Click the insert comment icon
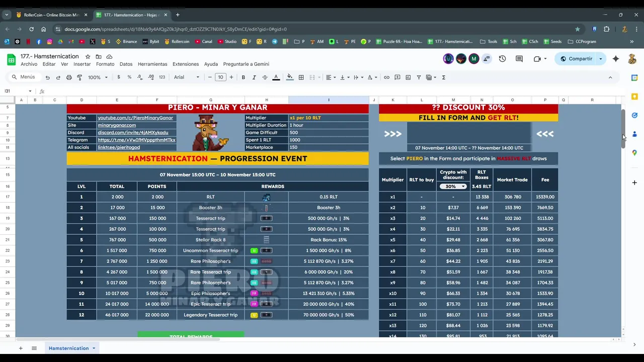This screenshot has width=644, height=362. 397,77
